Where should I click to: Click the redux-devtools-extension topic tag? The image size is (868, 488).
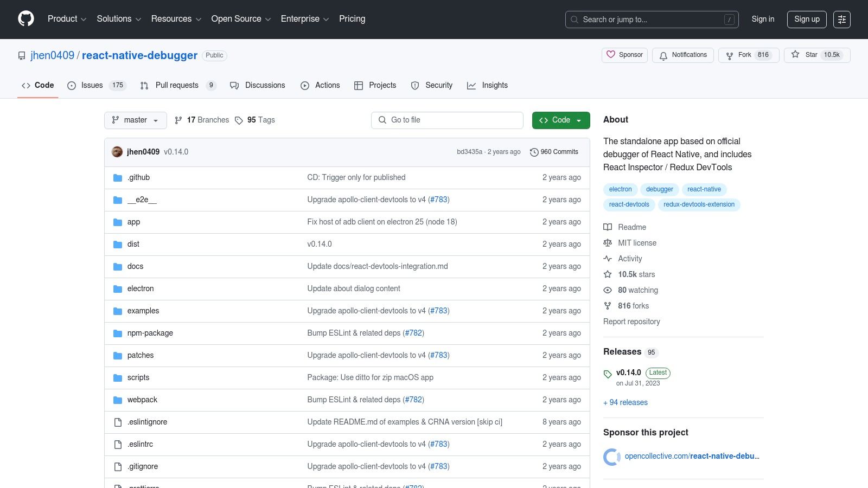[699, 204]
